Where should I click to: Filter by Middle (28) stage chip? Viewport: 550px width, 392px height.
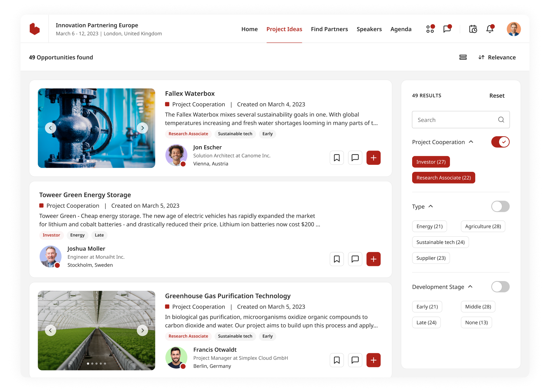478,307
